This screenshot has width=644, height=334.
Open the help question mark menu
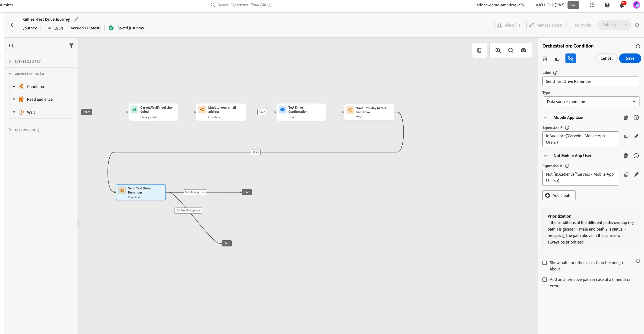tap(607, 5)
